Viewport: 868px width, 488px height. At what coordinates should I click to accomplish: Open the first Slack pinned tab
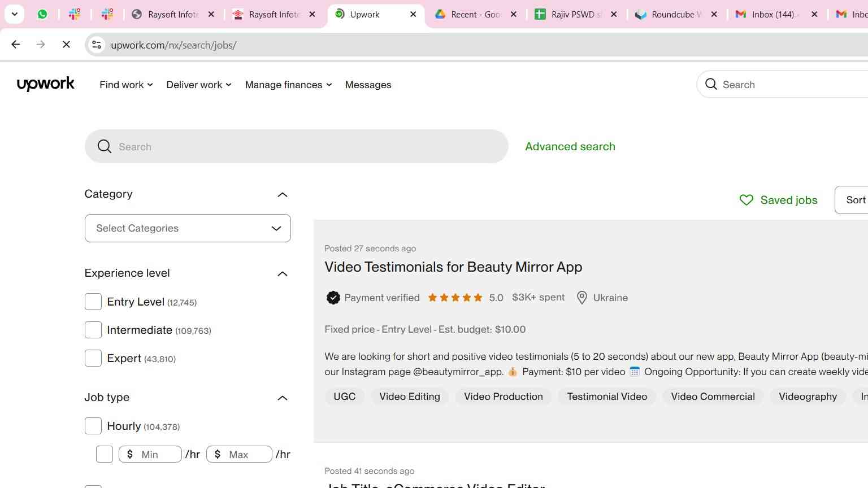pyautogui.click(x=75, y=14)
